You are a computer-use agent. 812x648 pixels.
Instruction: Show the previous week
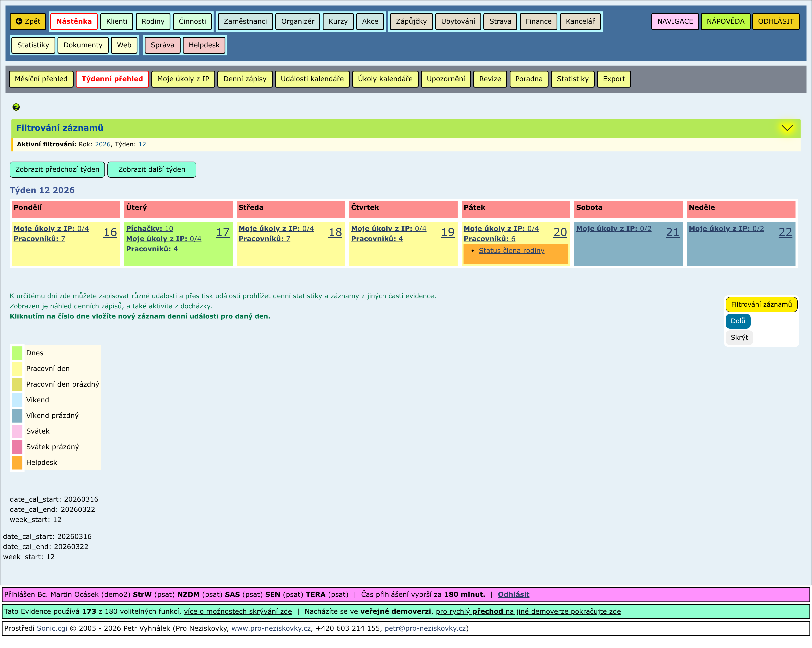coord(57,169)
